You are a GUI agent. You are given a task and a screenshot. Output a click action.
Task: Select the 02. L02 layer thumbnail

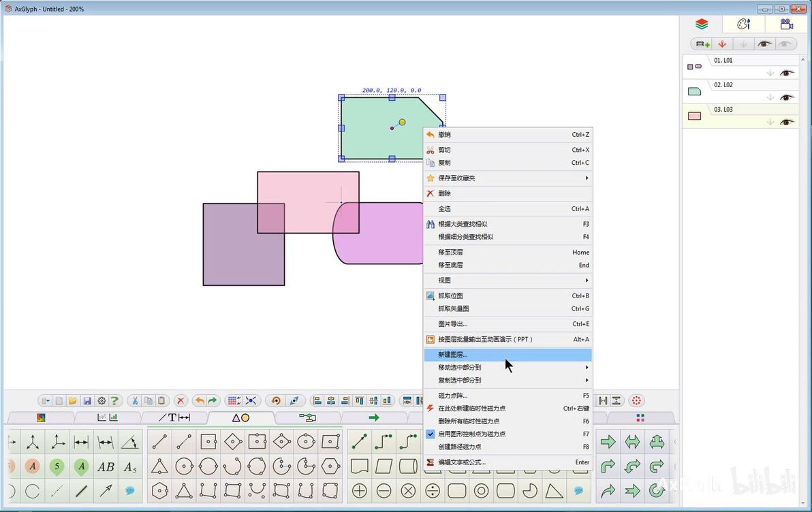pyautogui.click(x=694, y=92)
